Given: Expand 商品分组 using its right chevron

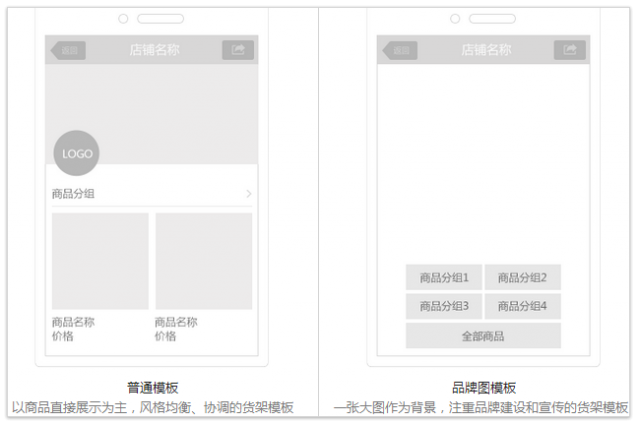Looking at the screenshot, I should 248,193.
